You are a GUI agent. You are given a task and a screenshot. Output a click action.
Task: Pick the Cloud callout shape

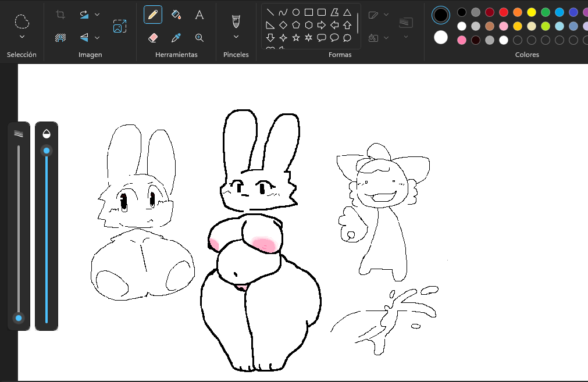347,37
